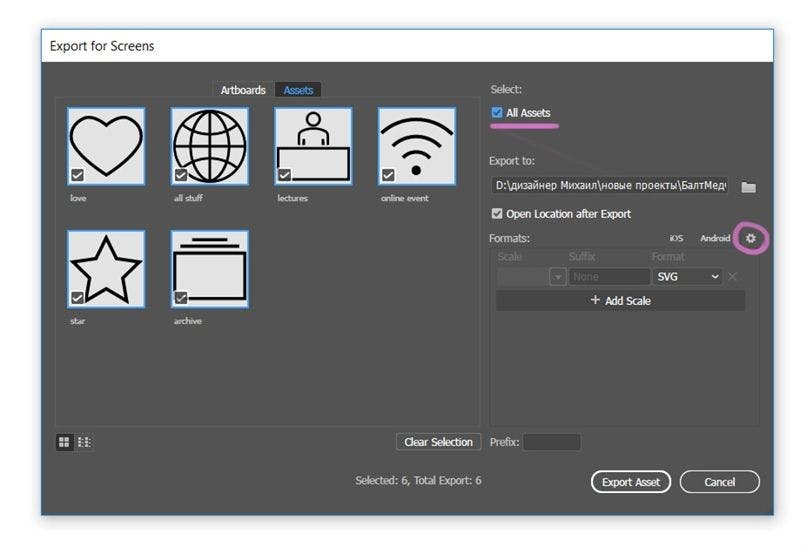Image resolution: width=807 pixels, height=547 pixels.
Task: Add iOS scale presets
Action: pos(676,239)
